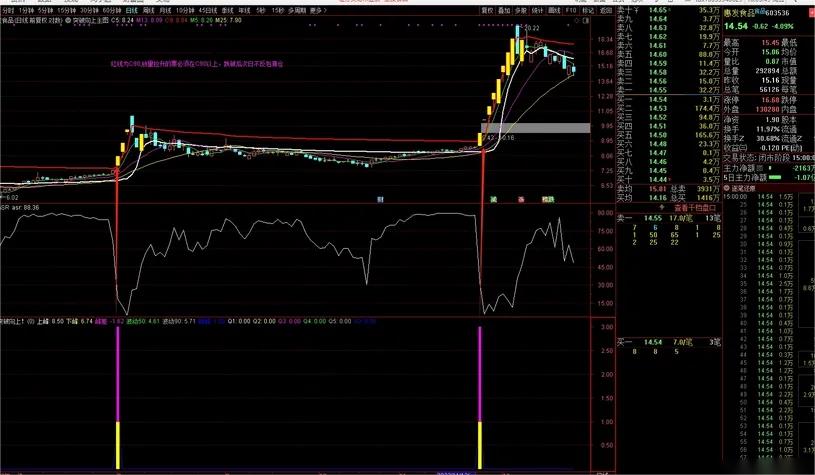Open the 多周期 multi-period view
This screenshot has width=815, height=475.
click(x=297, y=10)
